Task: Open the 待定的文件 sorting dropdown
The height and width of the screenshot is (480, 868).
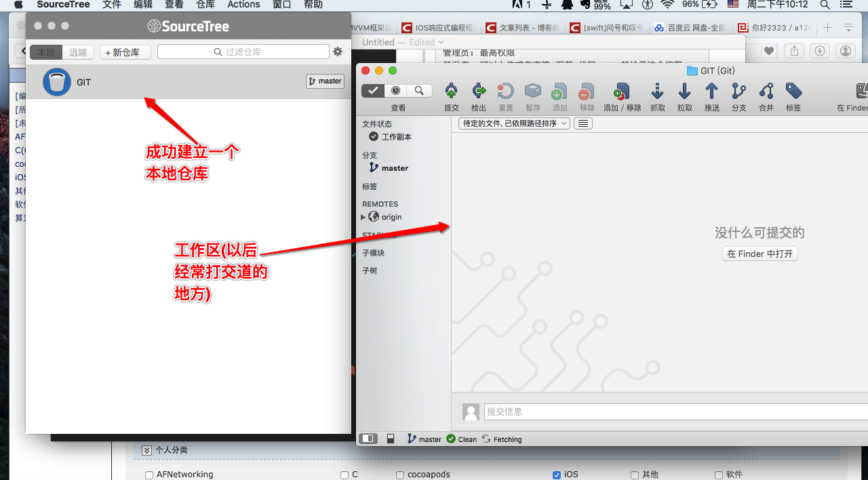Action: pos(515,123)
